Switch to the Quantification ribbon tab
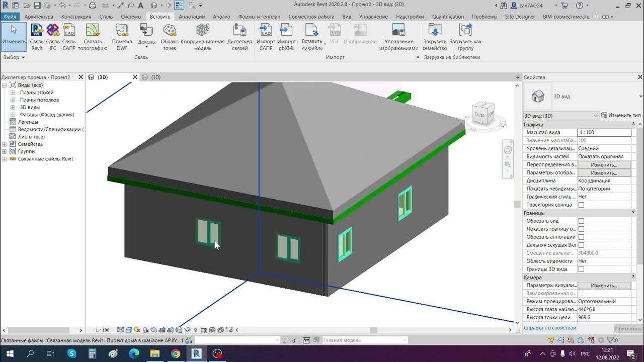Screen dimensions: 644x362 (448, 17)
